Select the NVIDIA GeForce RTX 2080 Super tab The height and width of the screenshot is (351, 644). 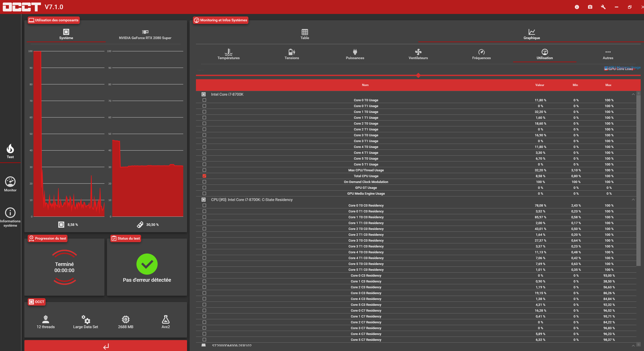point(145,34)
